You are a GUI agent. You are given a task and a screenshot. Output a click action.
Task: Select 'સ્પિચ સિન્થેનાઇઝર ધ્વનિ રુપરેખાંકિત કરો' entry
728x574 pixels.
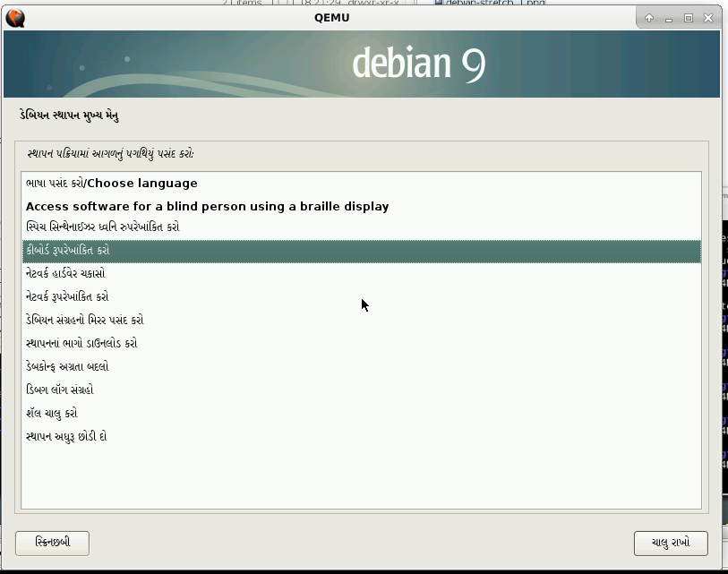click(361, 227)
